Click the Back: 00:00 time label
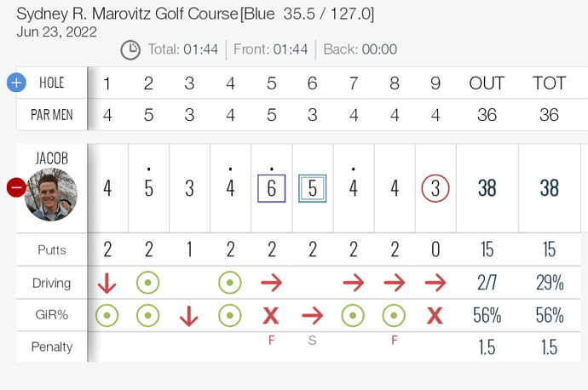 click(360, 49)
